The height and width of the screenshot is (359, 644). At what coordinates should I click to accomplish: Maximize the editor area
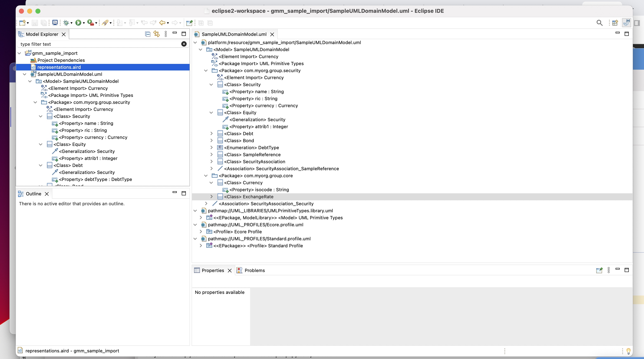point(626,34)
